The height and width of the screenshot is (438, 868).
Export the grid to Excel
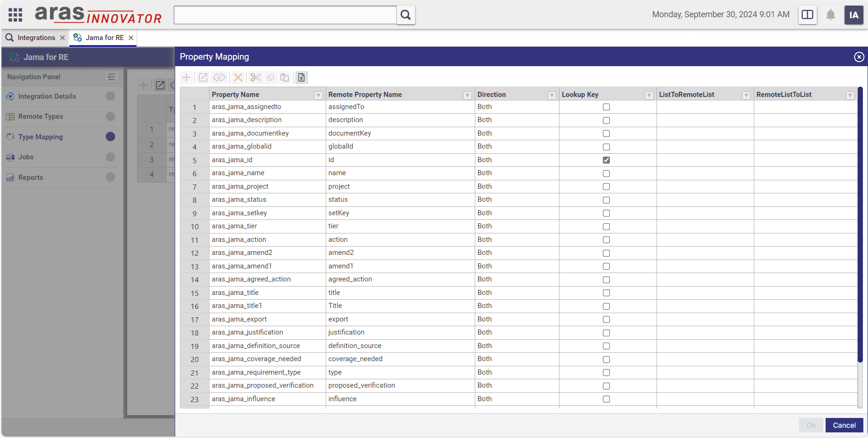pyautogui.click(x=301, y=77)
